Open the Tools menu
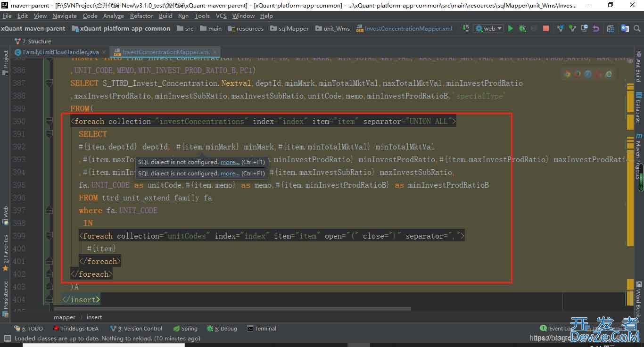644x347 pixels. (202, 16)
